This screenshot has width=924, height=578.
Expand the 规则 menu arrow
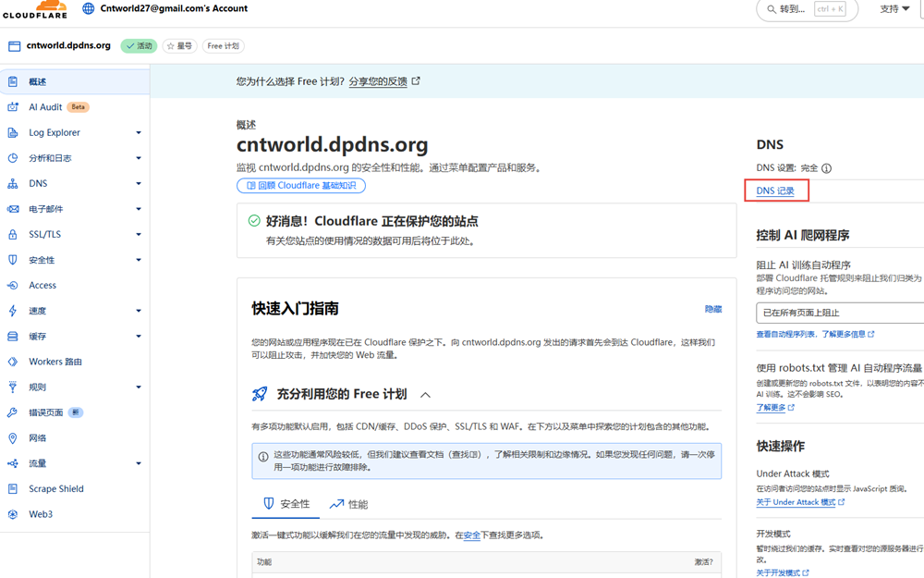click(139, 387)
